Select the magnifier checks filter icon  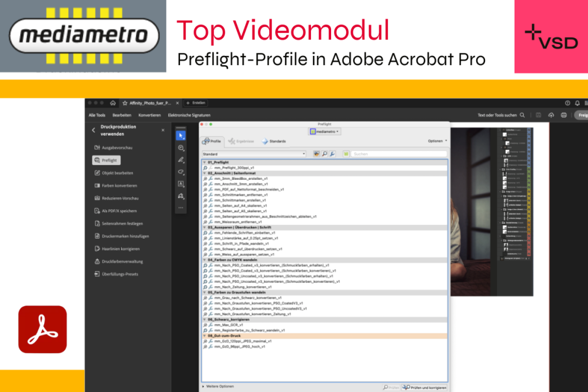tap(325, 154)
